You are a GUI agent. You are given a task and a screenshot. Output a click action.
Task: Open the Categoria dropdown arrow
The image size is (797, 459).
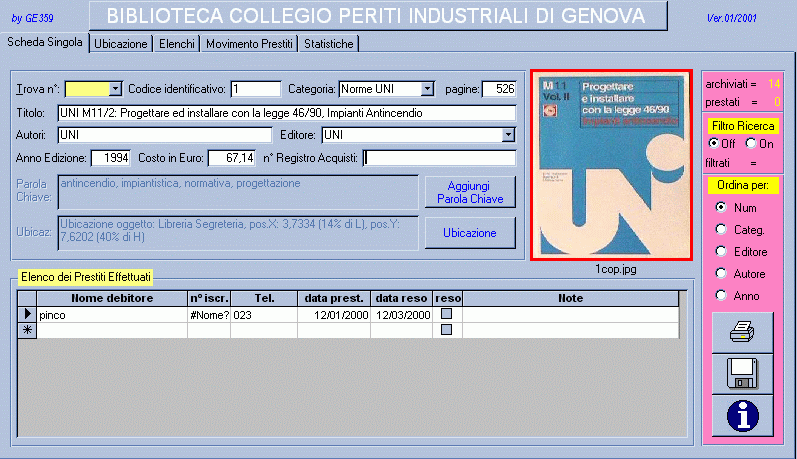427,89
